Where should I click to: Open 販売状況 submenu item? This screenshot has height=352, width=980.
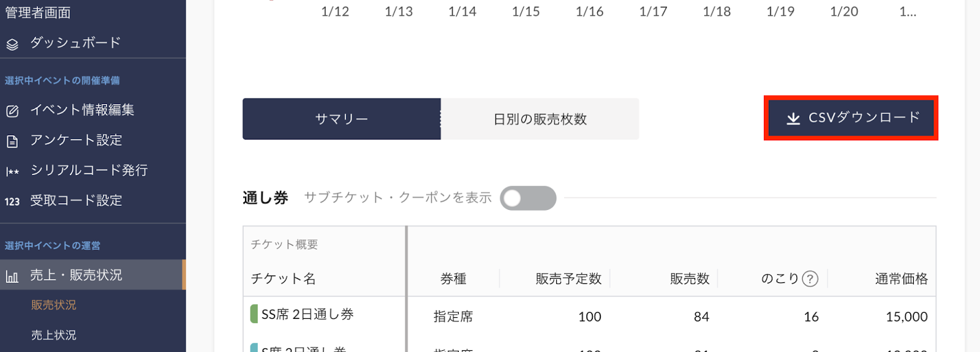[54, 305]
